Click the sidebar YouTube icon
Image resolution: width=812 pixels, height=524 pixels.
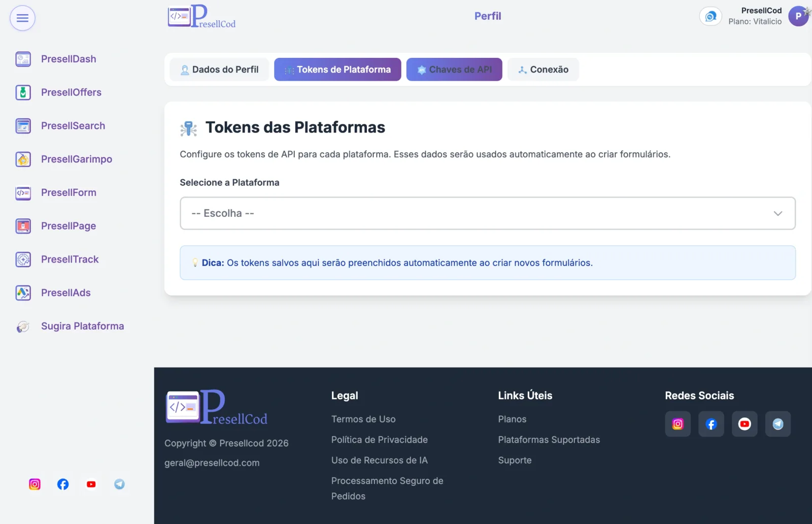[91, 484]
